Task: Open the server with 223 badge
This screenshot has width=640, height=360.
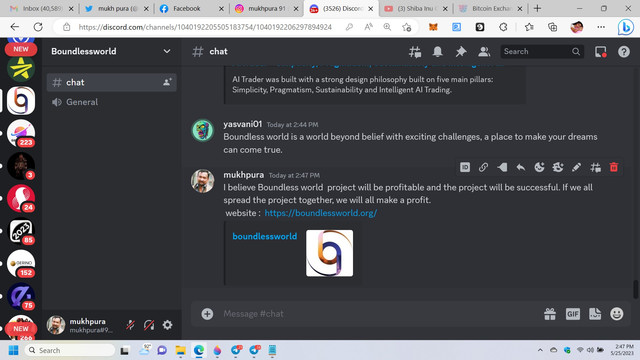Action: (21, 133)
